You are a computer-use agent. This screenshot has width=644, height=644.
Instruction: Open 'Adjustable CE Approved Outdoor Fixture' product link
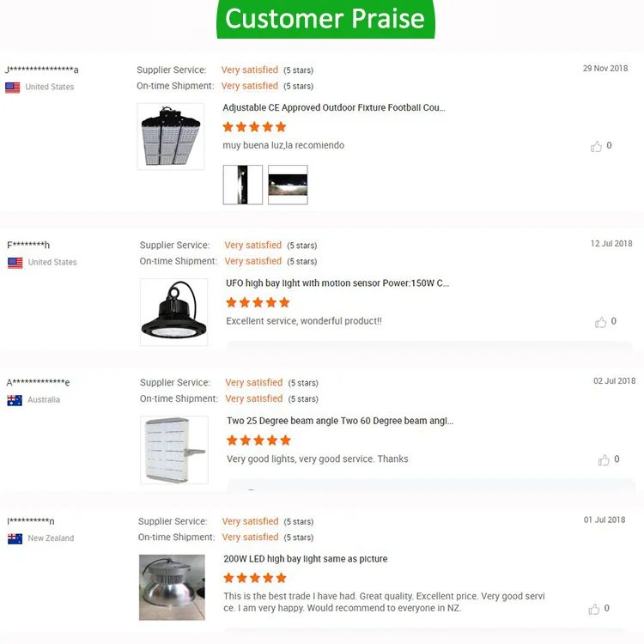[x=334, y=108]
